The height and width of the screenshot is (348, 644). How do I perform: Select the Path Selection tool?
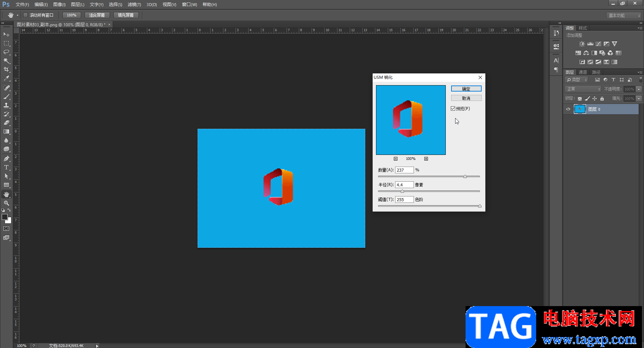click(x=6, y=176)
